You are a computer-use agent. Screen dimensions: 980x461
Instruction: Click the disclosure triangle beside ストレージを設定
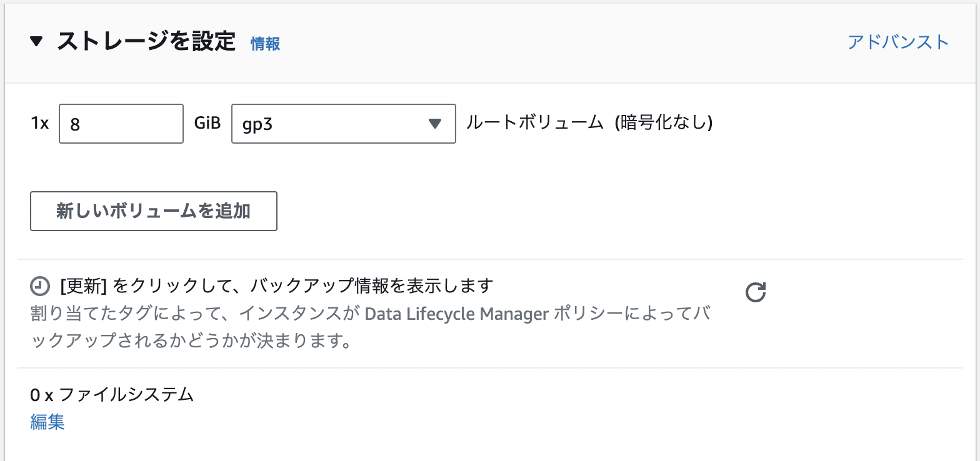[36, 42]
